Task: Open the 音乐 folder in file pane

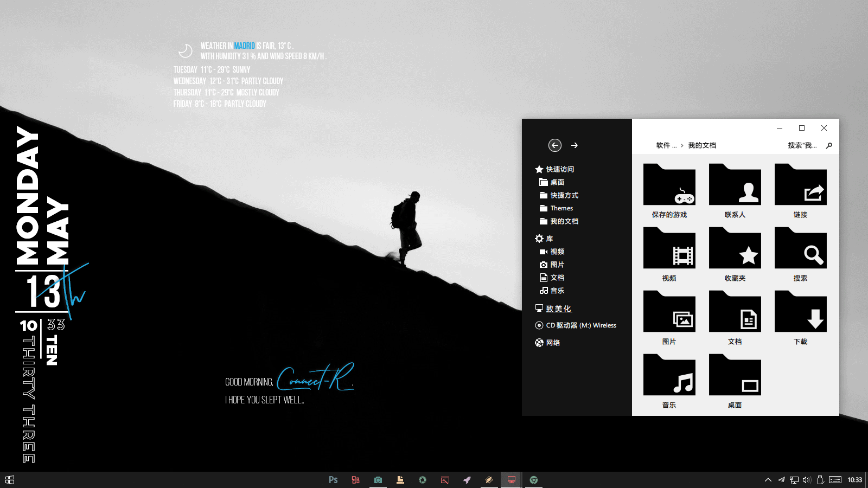Action: (x=669, y=381)
